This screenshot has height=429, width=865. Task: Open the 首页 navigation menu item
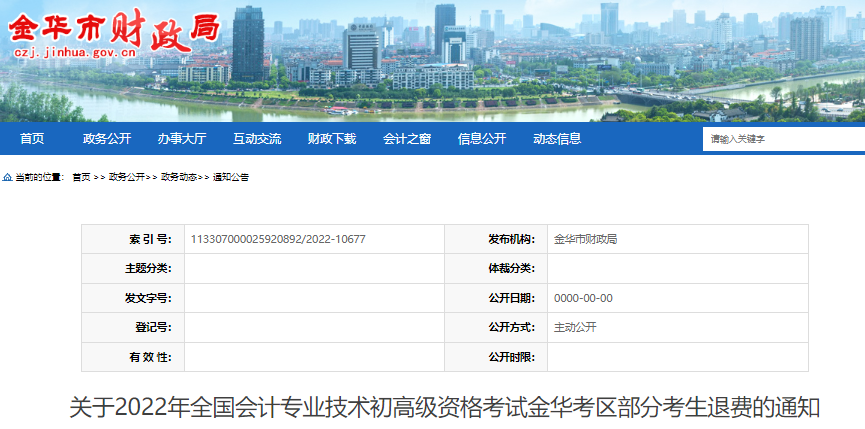[x=32, y=139]
